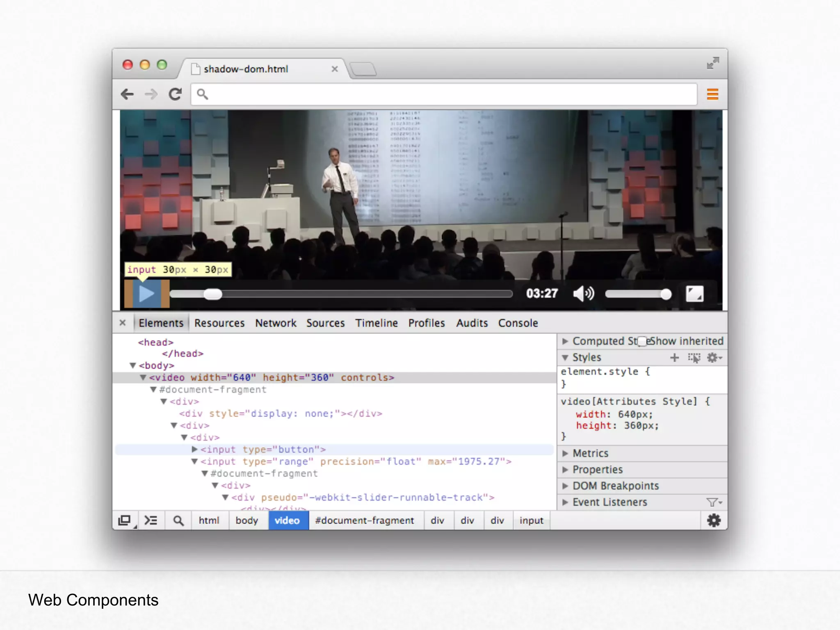
Task: Open the Styles gear options dropdown
Action: pyautogui.click(x=714, y=358)
